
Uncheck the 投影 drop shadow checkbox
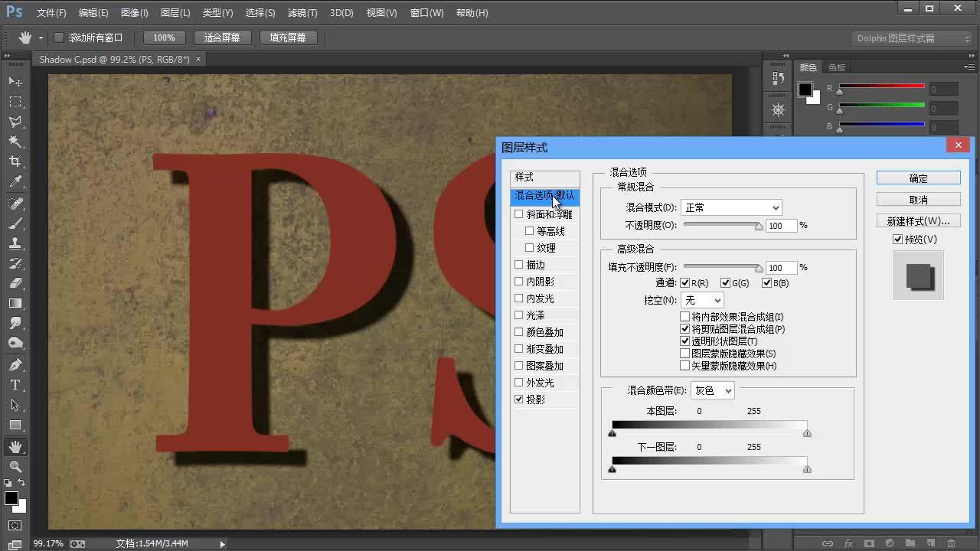tap(519, 399)
